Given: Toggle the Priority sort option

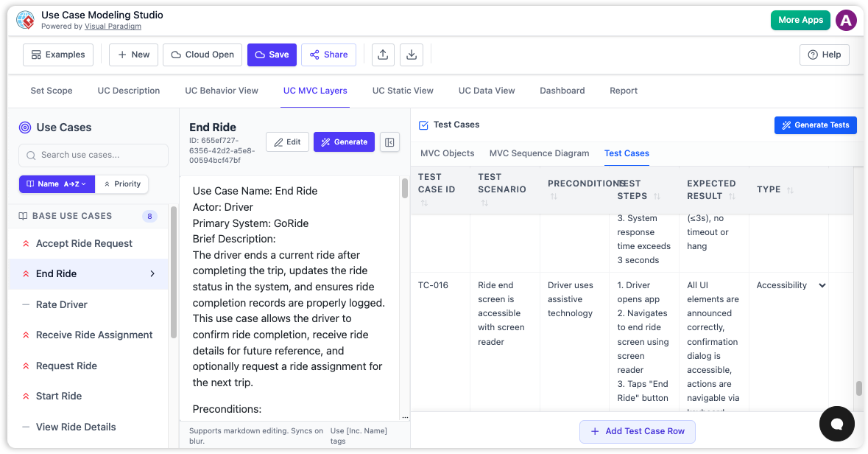Looking at the screenshot, I should pyautogui.click(x=121, y=184).
